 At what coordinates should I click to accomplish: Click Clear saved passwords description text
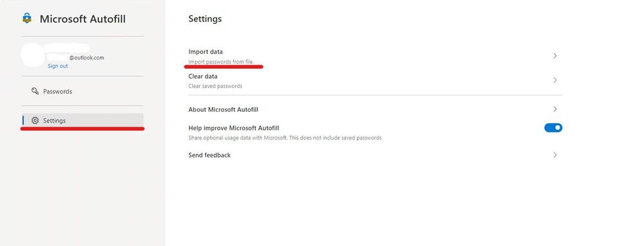pyautogui.click(x=215, y=87)
